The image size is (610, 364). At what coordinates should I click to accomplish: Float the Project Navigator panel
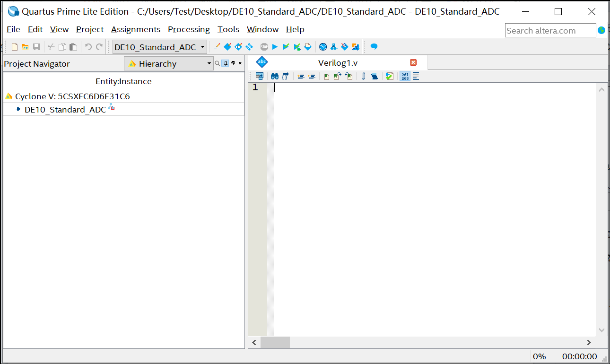[233, 63]
